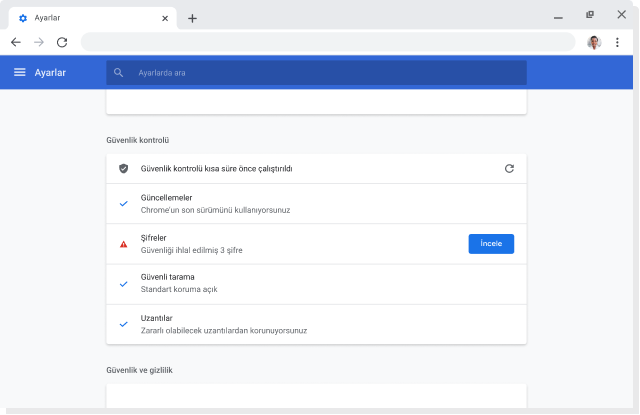Click 'Standart koruma açık' text
This screenshot has width=640, height=415.
[179, 289]
